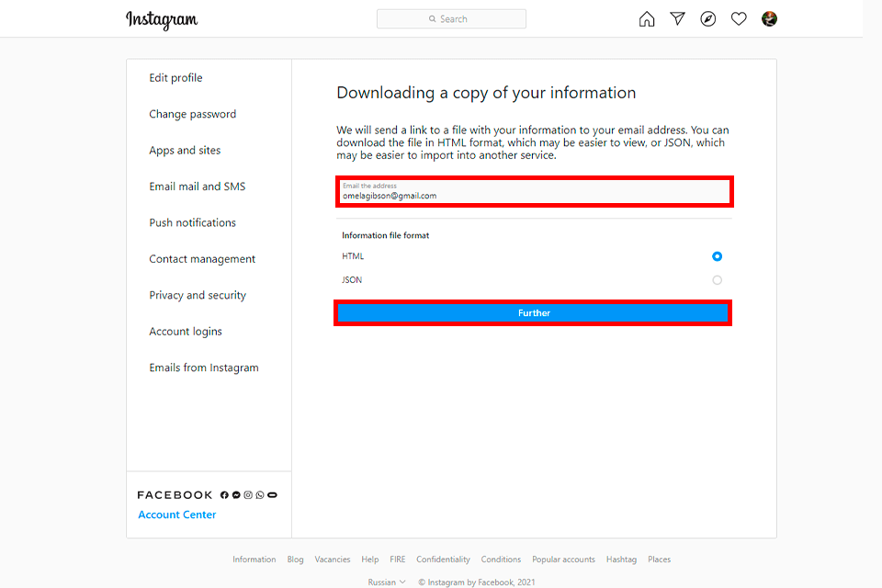Click the Instagram logo
Screen dimensions: 882x588
pyautogui.click(x=162, y=19)
